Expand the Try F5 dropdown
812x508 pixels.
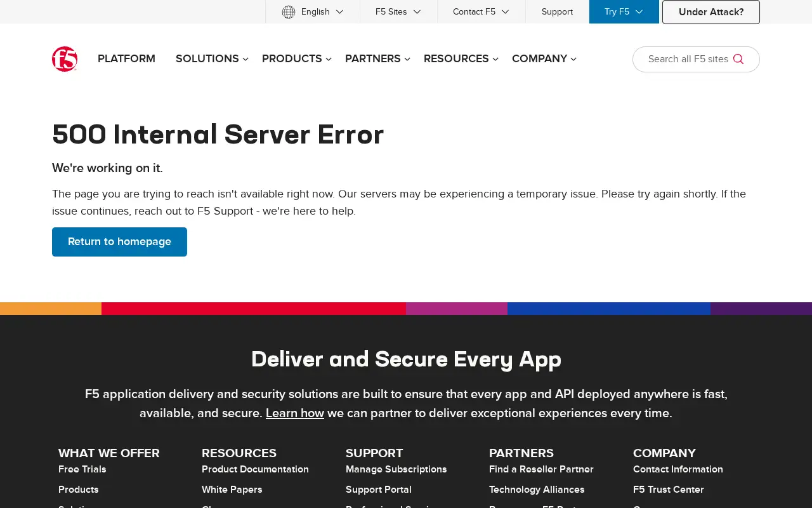624,12
